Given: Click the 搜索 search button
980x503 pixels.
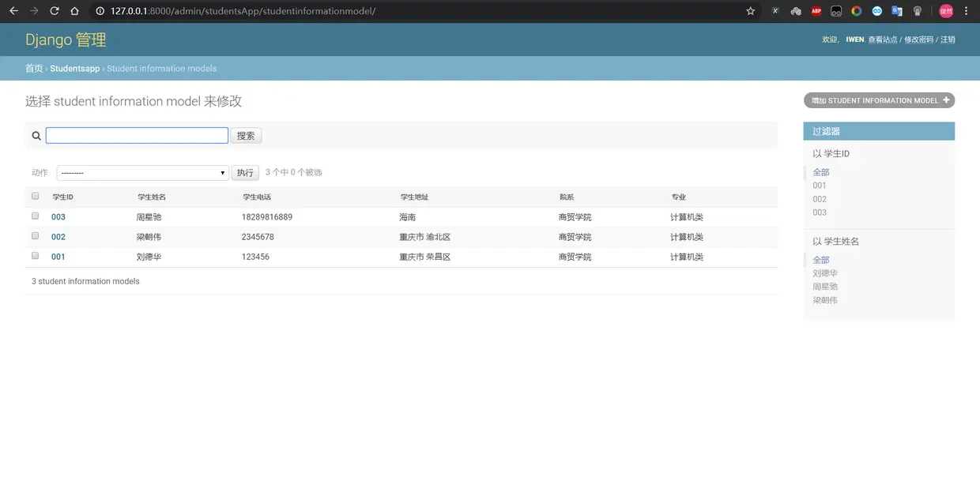Looking at the screenshot, I should coord(246,136).
